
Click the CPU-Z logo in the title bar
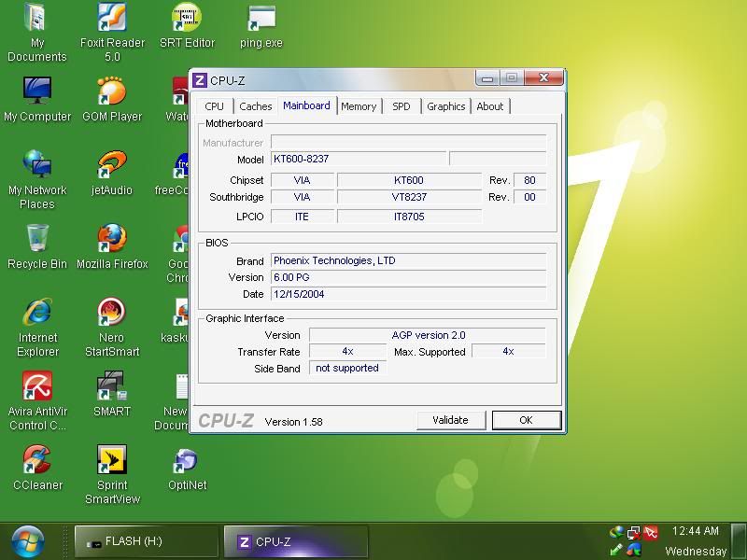[x=200, y=80]
